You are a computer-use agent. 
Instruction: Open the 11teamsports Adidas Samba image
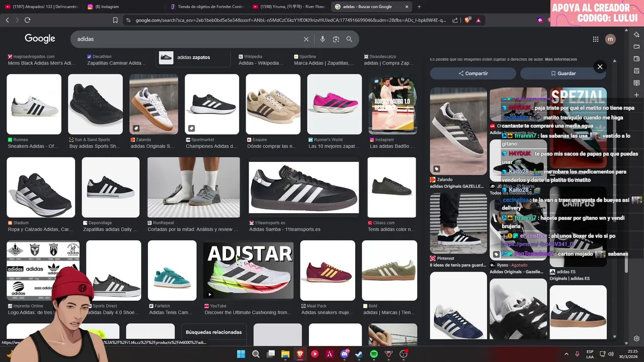tap(304, 188)
